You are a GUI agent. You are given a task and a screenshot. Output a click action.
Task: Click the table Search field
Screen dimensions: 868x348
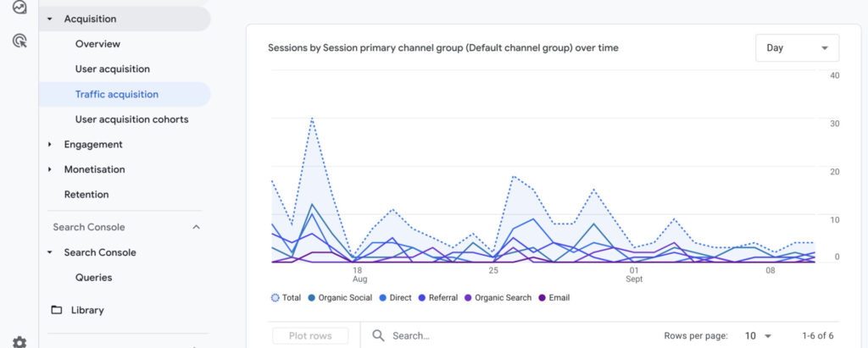pyautogui.click(x=509, y=335)
